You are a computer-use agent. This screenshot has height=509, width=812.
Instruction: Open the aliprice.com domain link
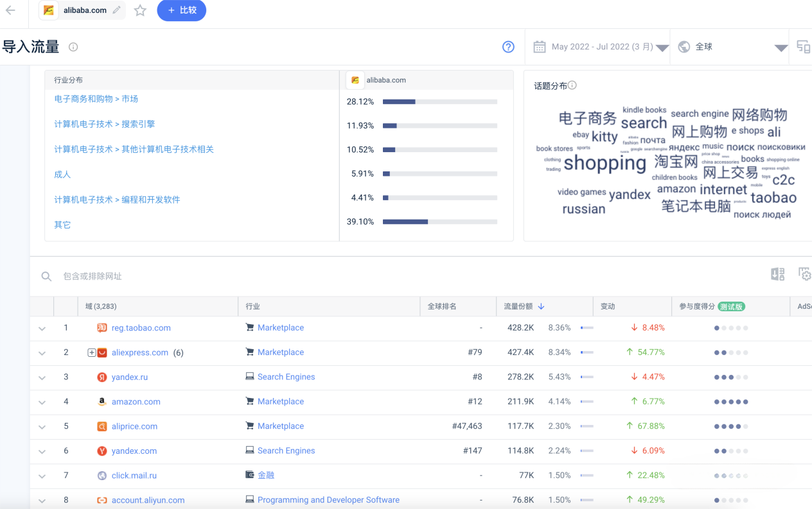134,426
